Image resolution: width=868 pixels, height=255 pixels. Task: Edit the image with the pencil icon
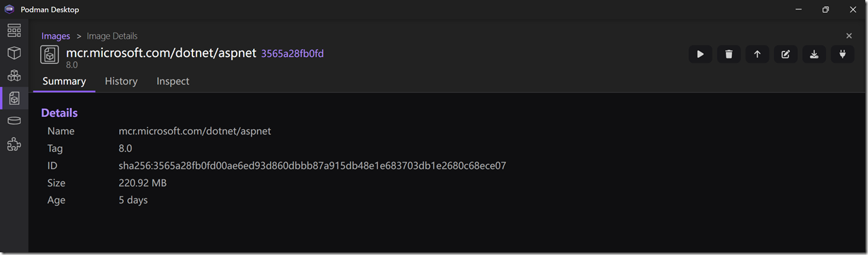pyautogui.click(x=786, y=54)
